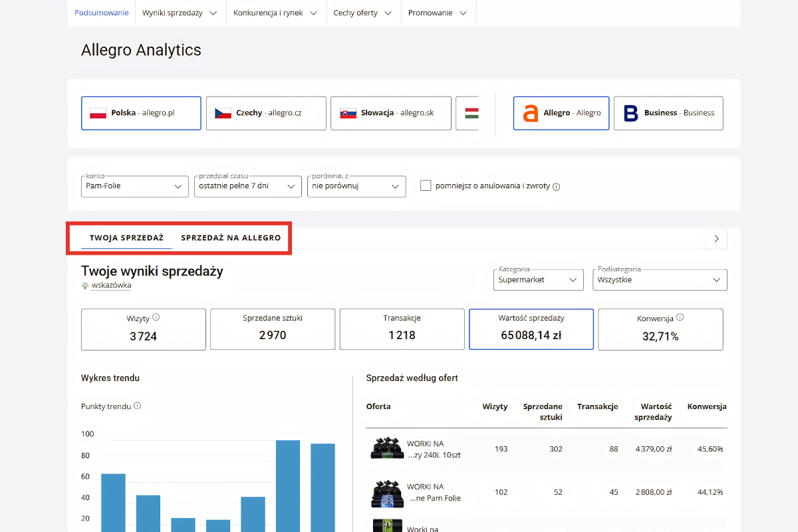Open the WORKI NA ...ne Pam Folie offer
The width and height of the screenshot is (798, 532).
point(434,493)
